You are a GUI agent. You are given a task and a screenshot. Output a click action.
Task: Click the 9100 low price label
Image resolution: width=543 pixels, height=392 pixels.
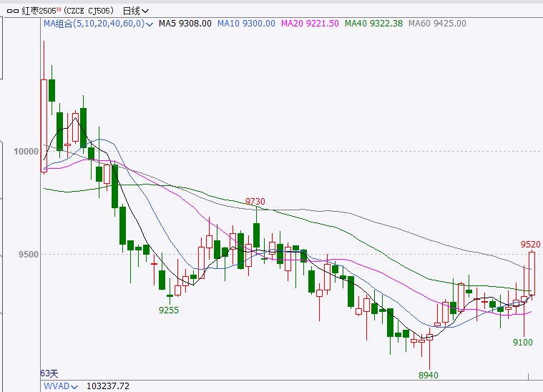pyautogui.click(x=522, y=343)
